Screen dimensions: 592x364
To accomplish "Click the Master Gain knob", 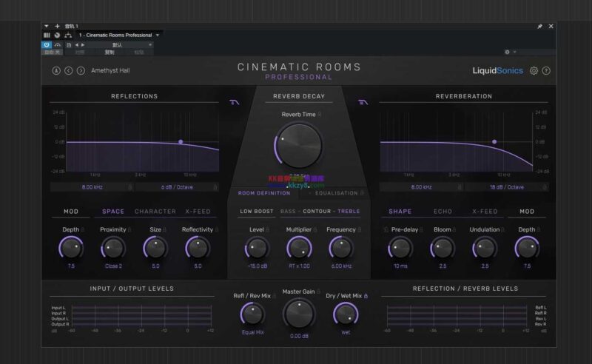I will coord(299,314).
